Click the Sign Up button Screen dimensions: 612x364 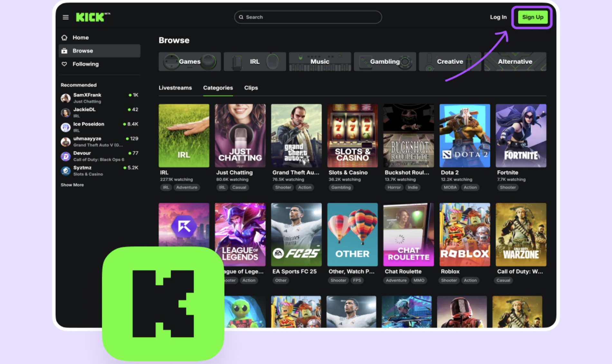[x=532, y=17]
